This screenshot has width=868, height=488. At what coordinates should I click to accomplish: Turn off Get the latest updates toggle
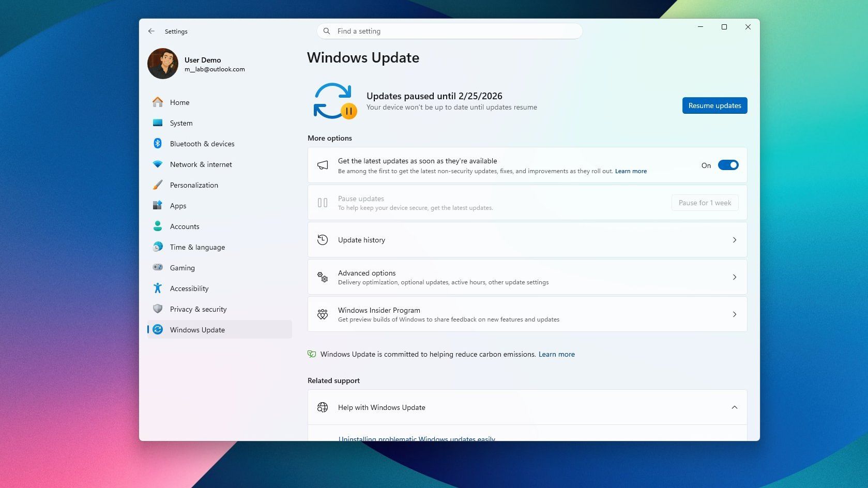[728, 165]
